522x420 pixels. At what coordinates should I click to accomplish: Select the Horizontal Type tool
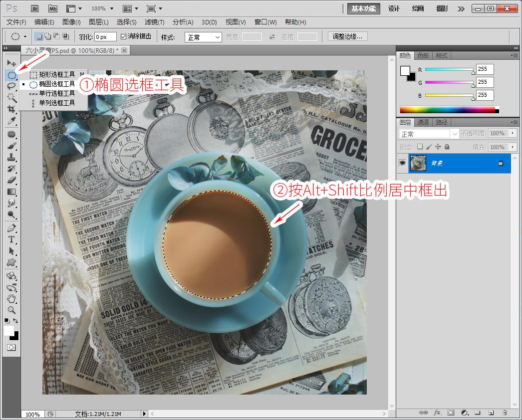click(11, 239)
